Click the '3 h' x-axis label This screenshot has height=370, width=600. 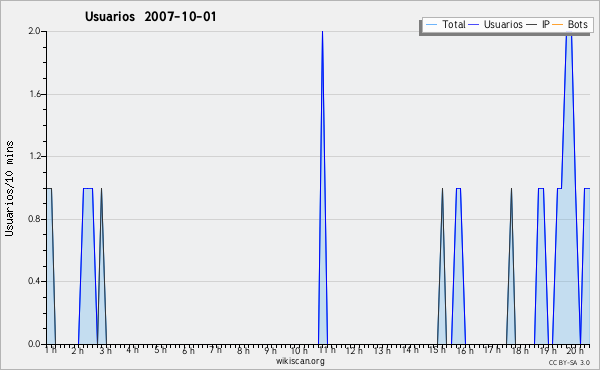click(105, 350)
